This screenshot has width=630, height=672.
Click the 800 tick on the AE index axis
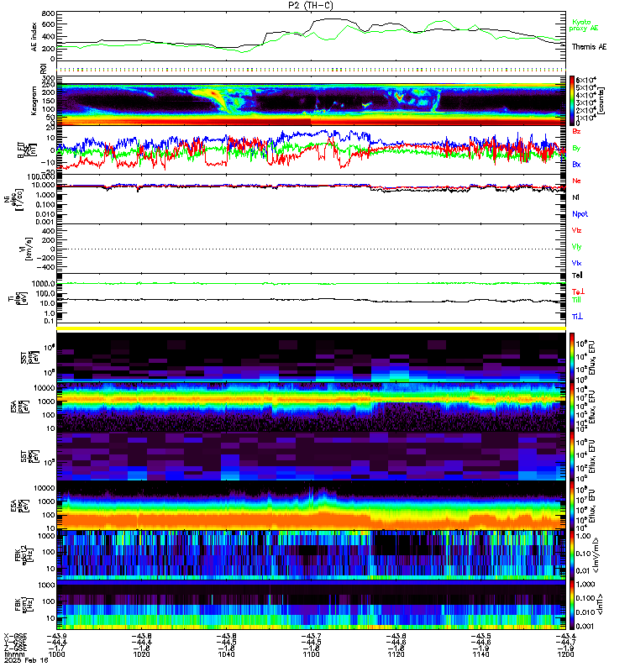(49, 13)
